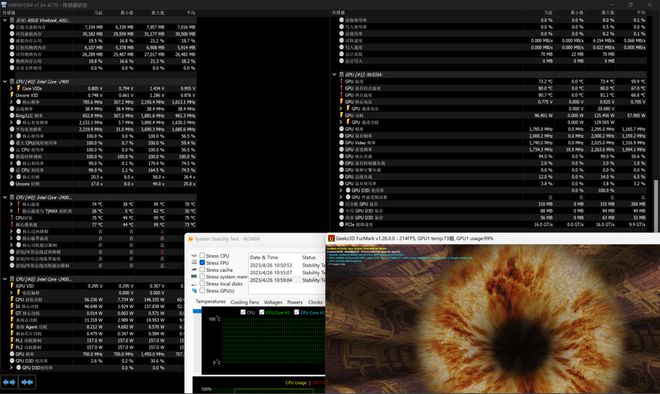660x394 pixels.
Task: Expand the GPU rail row with 129.565 W maximum
Action: (341, 122)
